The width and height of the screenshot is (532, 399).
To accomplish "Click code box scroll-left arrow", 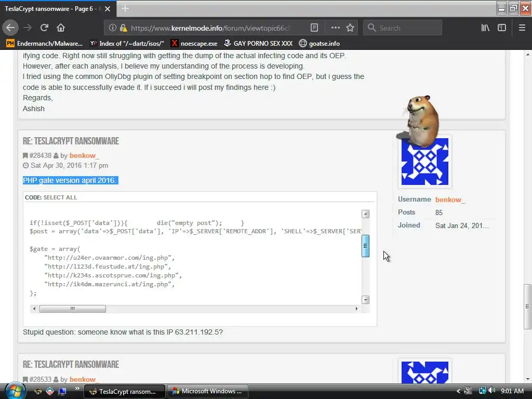I will pyautogui.click(x=34, y=309).
